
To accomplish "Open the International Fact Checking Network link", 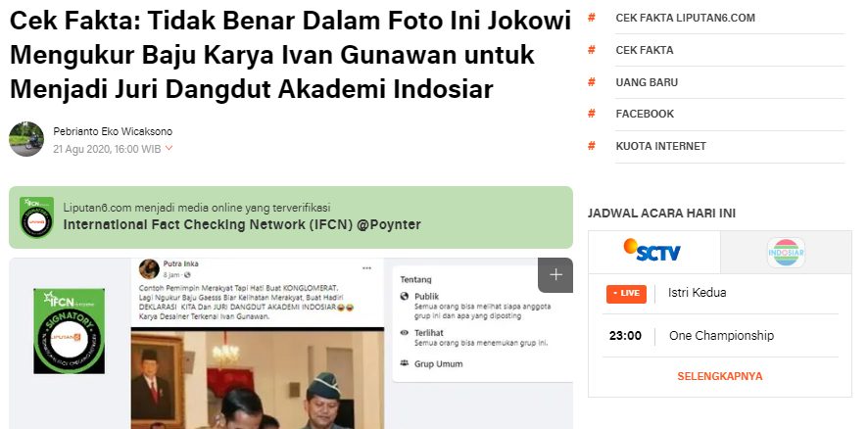I will [242, 224].
